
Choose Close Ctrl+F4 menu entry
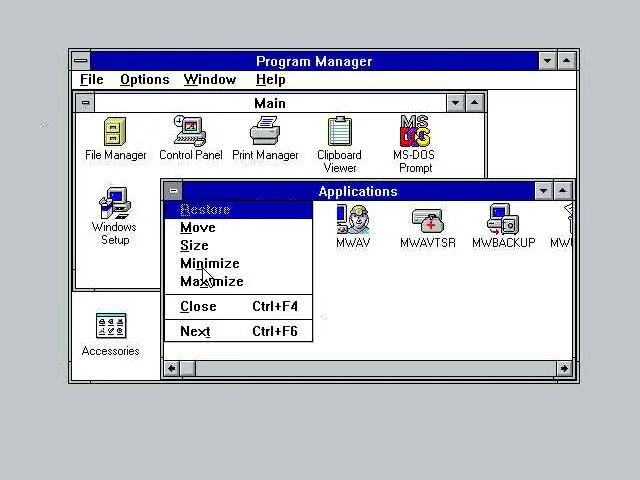(x=238, y=307)
